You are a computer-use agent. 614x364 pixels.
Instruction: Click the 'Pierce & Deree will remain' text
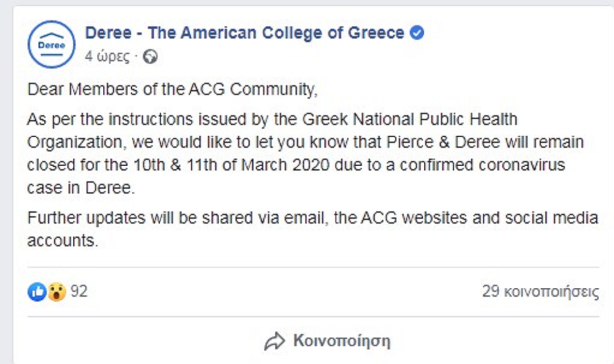[485, 142]
